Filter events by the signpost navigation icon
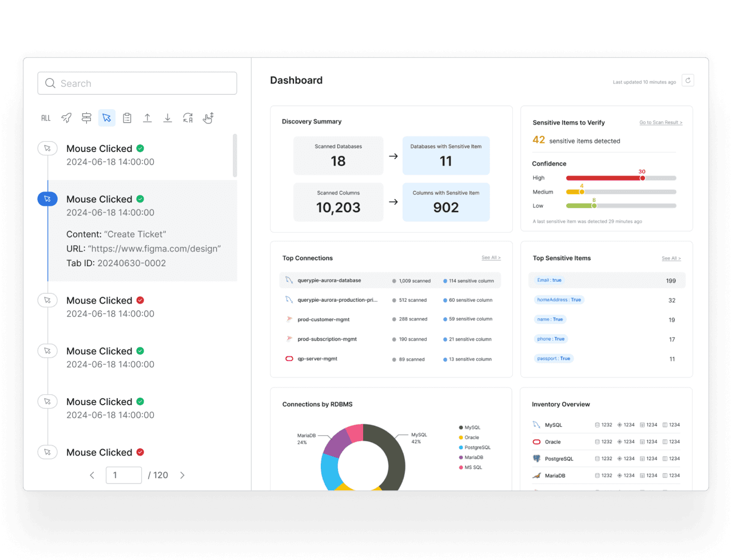The image size is (732, 560). [x=86, y=118]
